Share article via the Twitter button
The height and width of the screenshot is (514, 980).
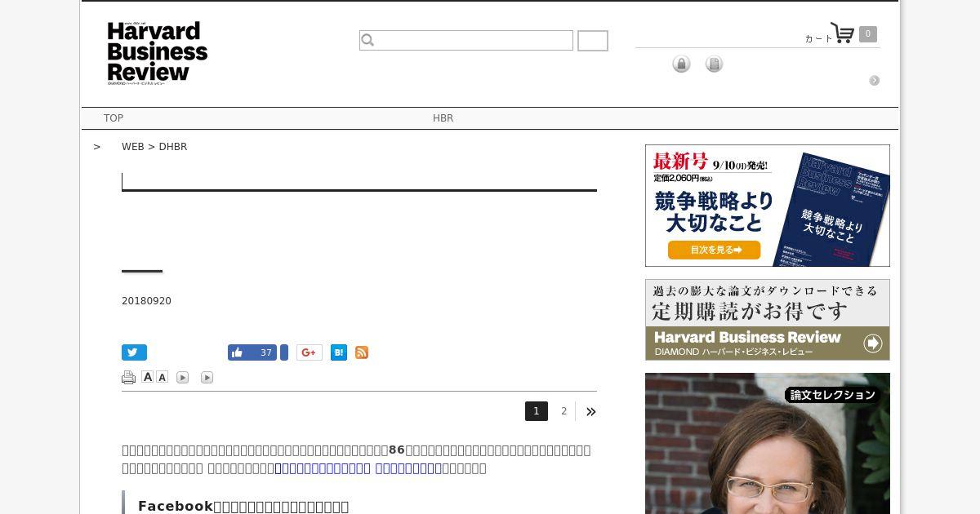[134, 352]
